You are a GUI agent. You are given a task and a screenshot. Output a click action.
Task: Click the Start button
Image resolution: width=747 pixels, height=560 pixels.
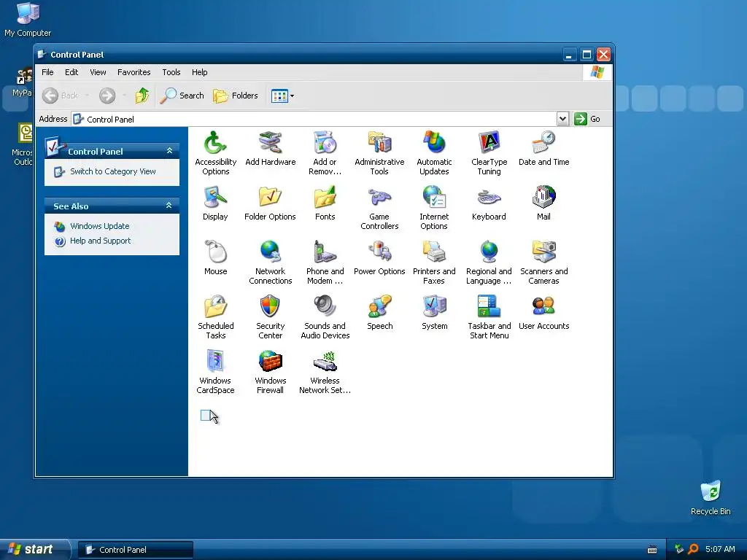coord(34,549)
